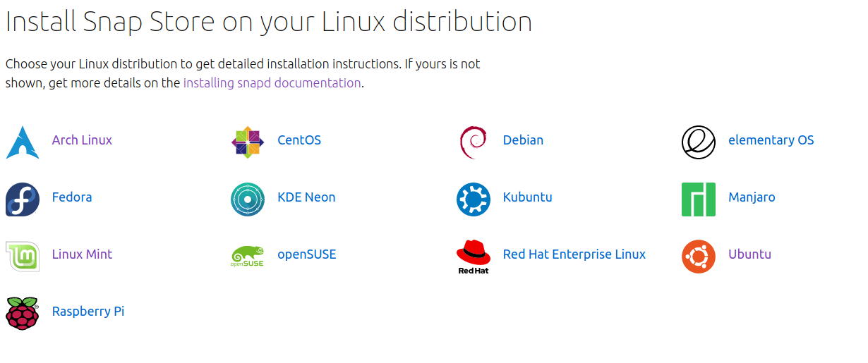
Task: Click the Debian swirl logo
Action: (x=473, y=142)
